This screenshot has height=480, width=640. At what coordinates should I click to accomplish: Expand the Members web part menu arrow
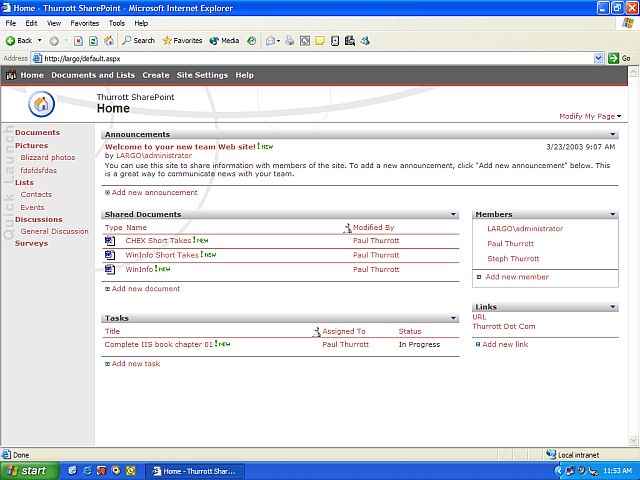(x=613, y=214)
